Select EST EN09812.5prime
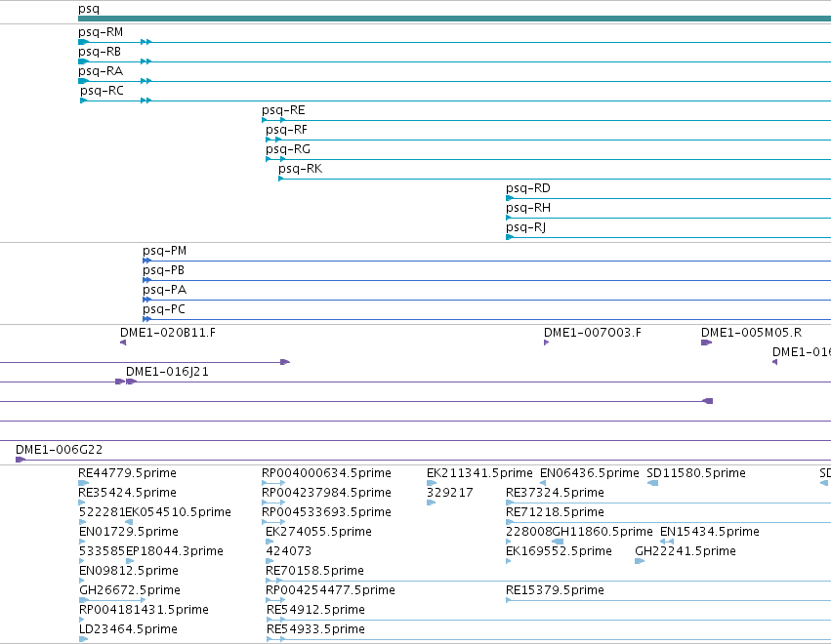 coord(128,571)
